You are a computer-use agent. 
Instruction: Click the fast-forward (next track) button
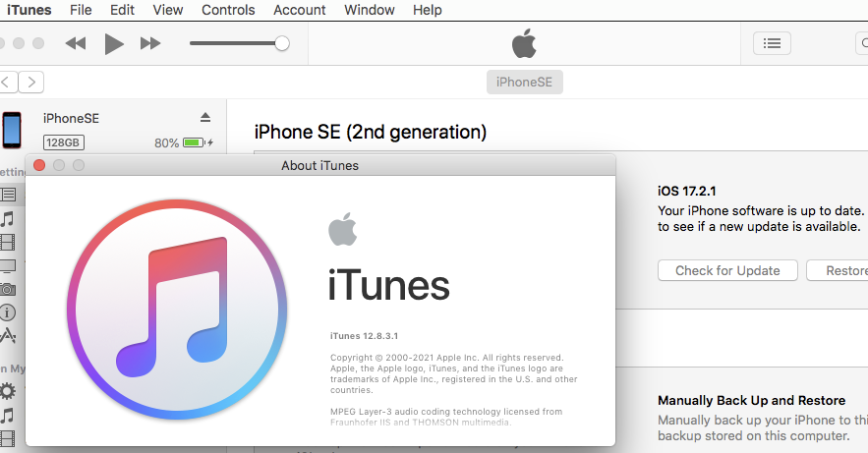click(150, 43)
